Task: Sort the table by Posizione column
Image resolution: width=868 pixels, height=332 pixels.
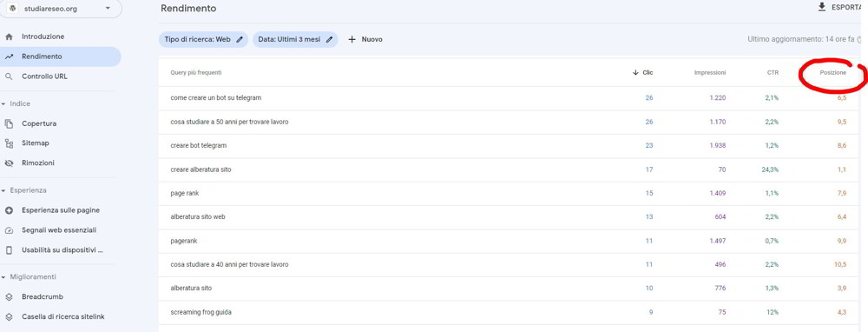Action: pos(833,73)
